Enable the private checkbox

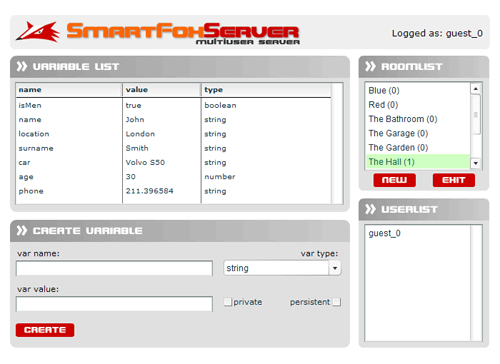228,302
